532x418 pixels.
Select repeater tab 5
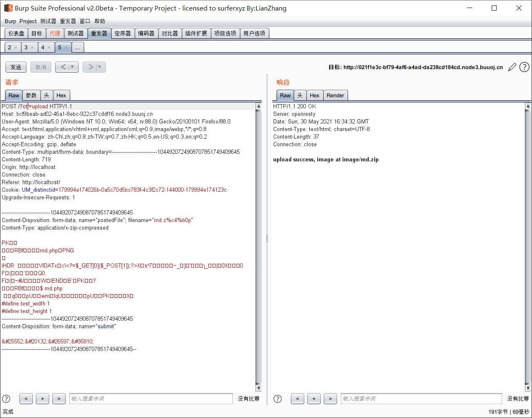pos(60,48)
